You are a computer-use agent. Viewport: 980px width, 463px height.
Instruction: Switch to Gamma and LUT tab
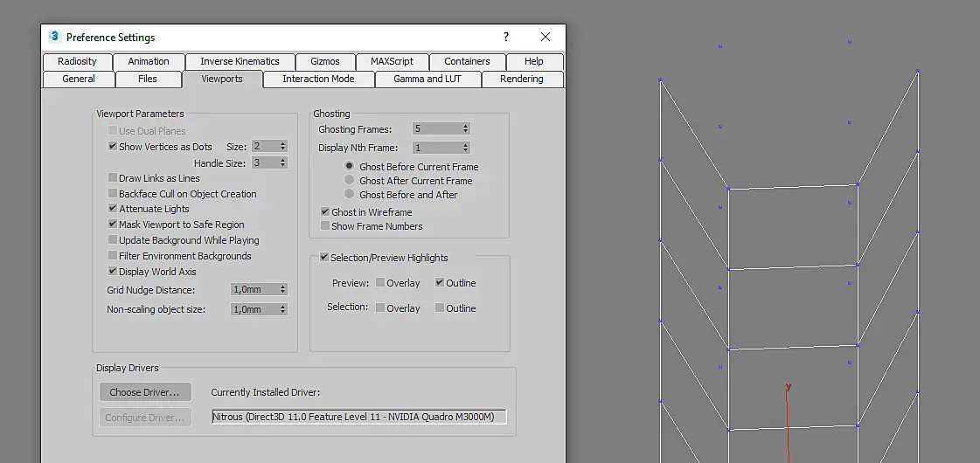[x=427, y=79]
